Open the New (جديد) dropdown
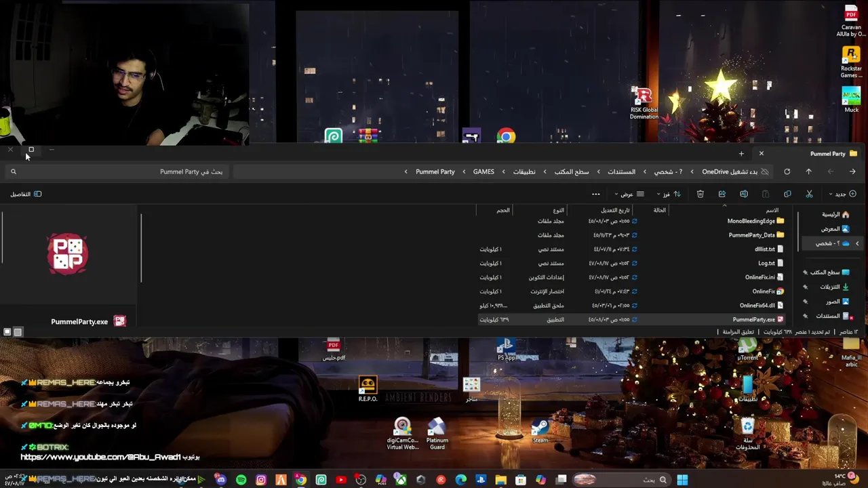 [x=844, y=195]
